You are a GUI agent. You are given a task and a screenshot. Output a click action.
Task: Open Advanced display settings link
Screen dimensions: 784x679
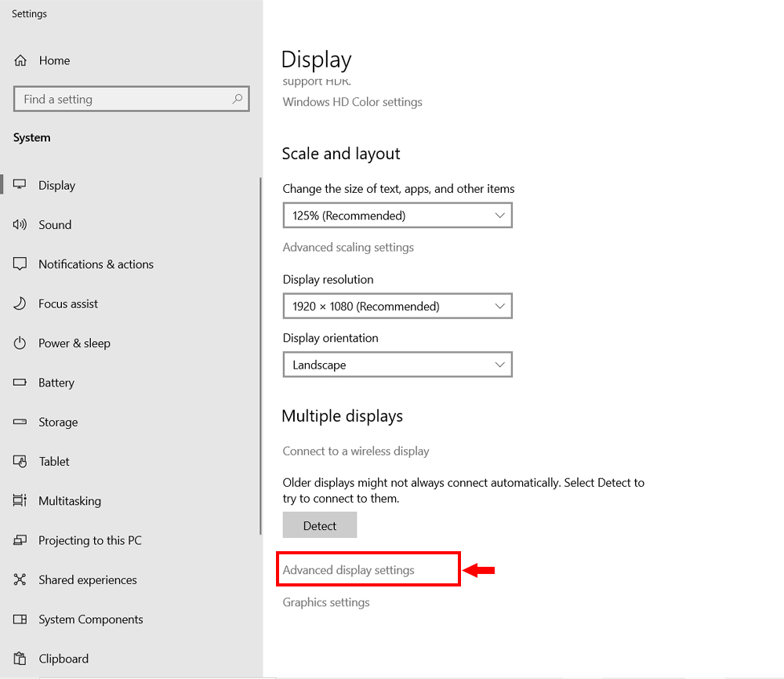coord(349,570)
